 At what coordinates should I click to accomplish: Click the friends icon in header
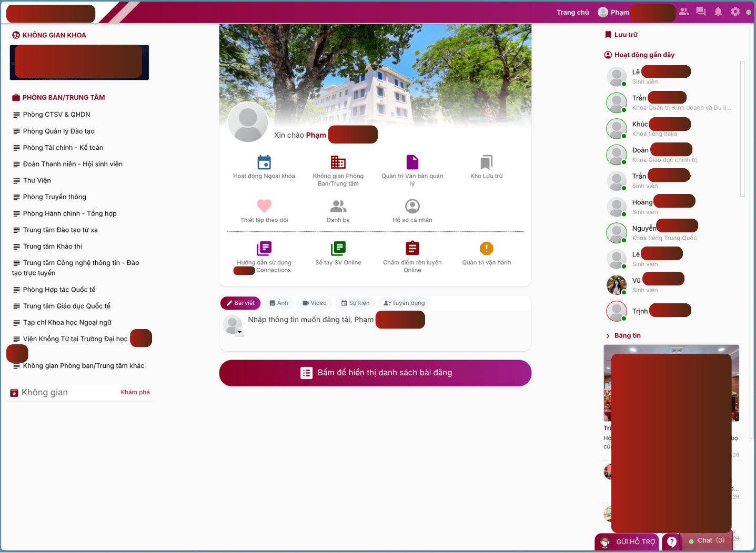tap(684, 12)
